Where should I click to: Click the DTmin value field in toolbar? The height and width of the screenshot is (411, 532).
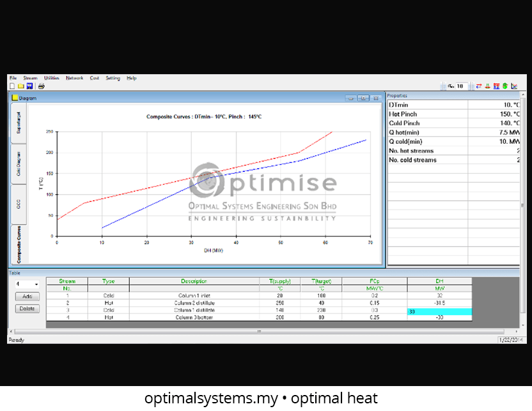pyautogui.click(x=459, y=86)
